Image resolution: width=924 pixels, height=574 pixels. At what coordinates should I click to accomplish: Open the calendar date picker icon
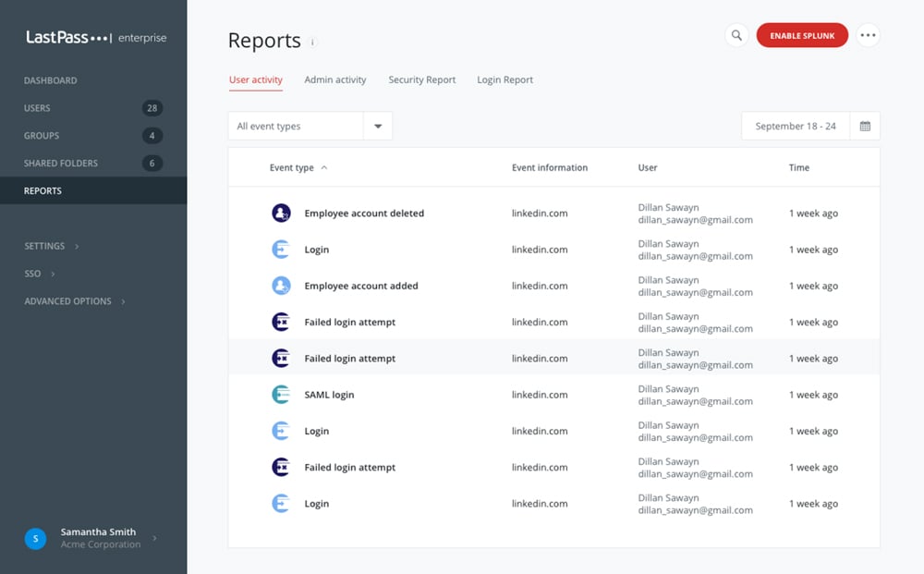(x=865, y=127)
